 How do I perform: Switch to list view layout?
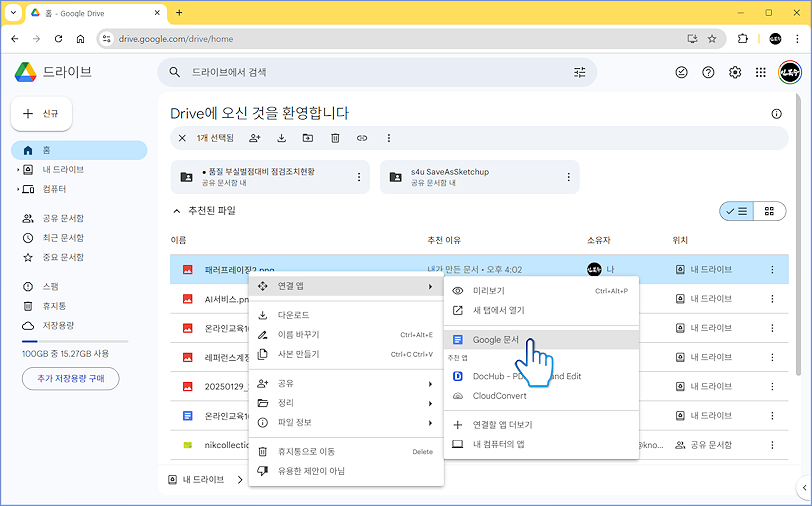point(736,211)
